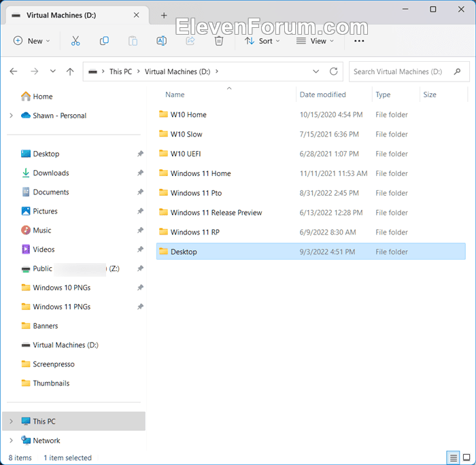Screen dimensions: 476x465
Task: Open the Recent locations dropdown chevron
Action: (53, 71)
